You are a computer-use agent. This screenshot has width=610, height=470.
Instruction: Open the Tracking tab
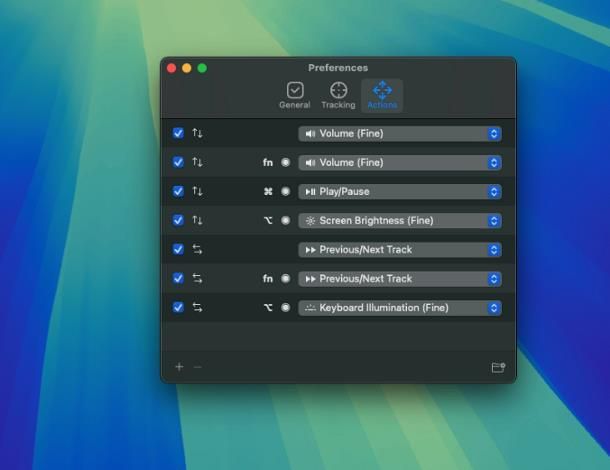(338, 96)
